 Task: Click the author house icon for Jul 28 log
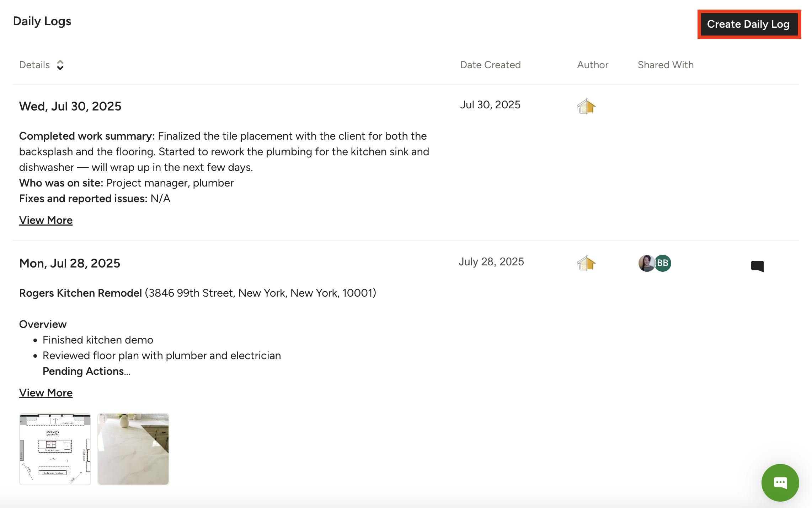(586, 263)
